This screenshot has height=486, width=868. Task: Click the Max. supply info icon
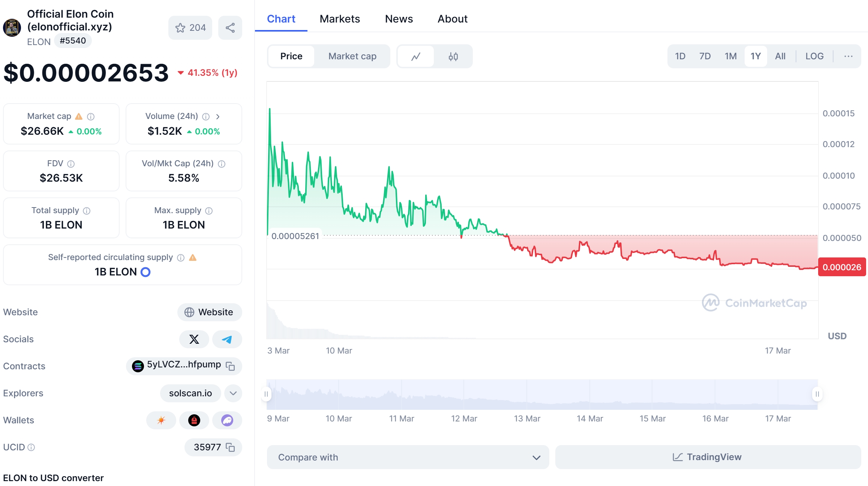pos(209,211)
